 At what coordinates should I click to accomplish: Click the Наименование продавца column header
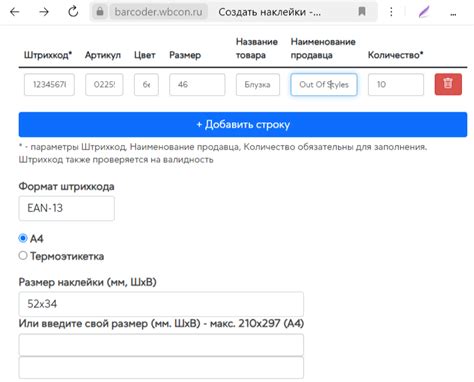[x=323, y=48]
